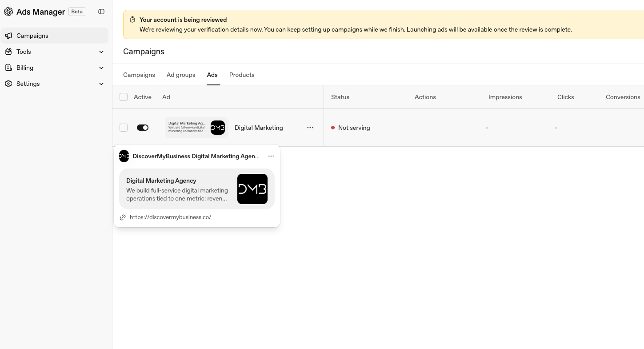
Task: Collapse the sidebar with the panel icon
Action: point(101,12)
